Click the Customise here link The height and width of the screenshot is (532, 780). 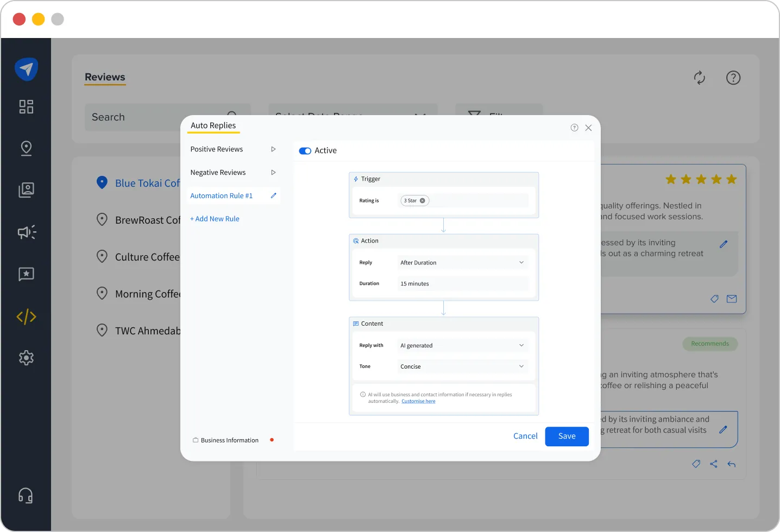click(418, 401)
